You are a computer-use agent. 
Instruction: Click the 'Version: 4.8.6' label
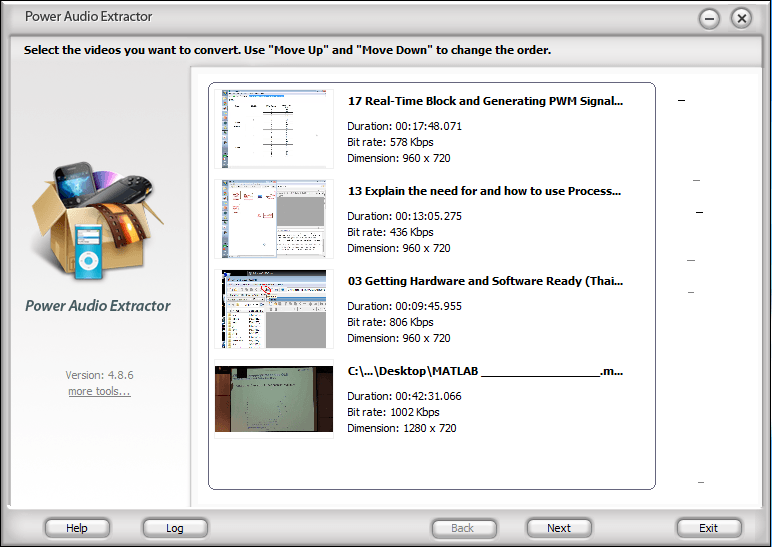pos(99,375)
